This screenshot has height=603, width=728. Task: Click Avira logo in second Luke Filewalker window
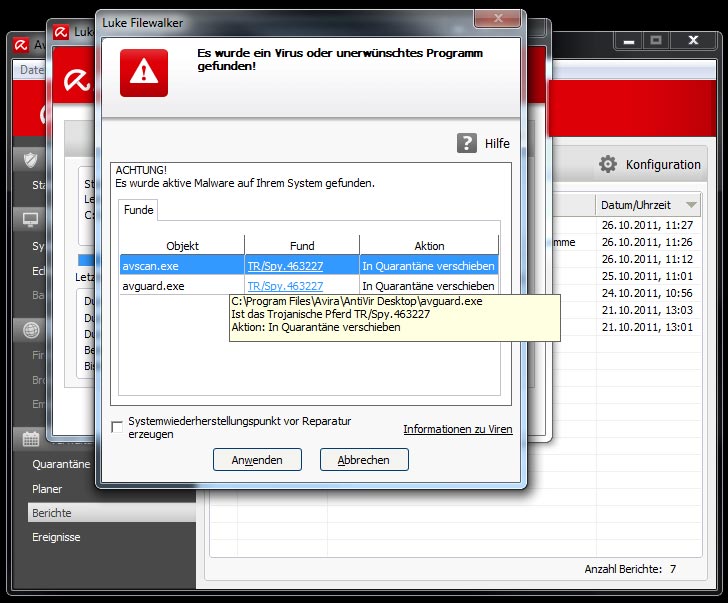coord(77,79)
